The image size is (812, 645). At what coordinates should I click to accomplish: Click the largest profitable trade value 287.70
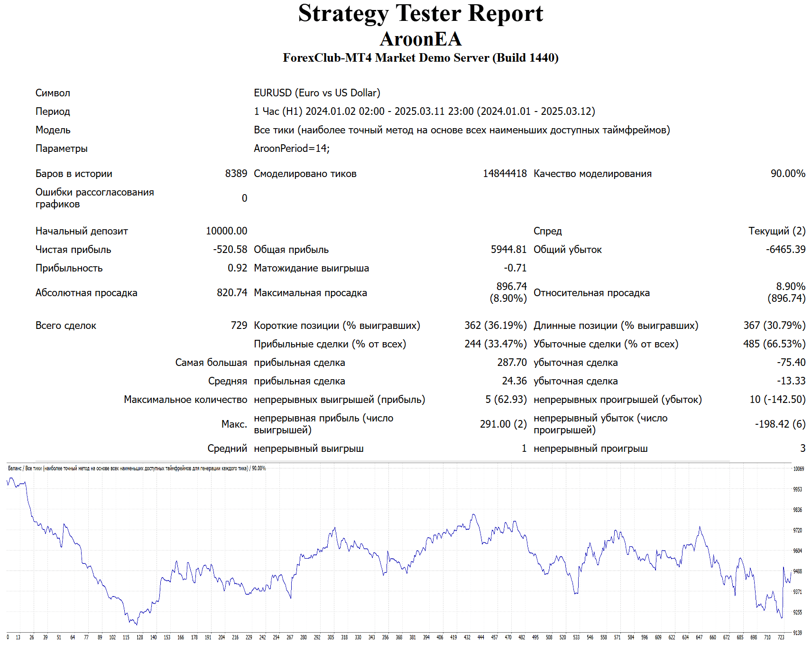(x=511, y=363)
